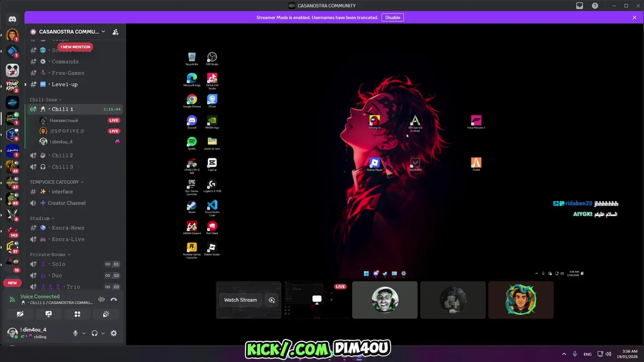The width and height of the screenshot is (644, 362).
Task: Open the Discord inbox icon in title bar
Action: pos(580,6)
